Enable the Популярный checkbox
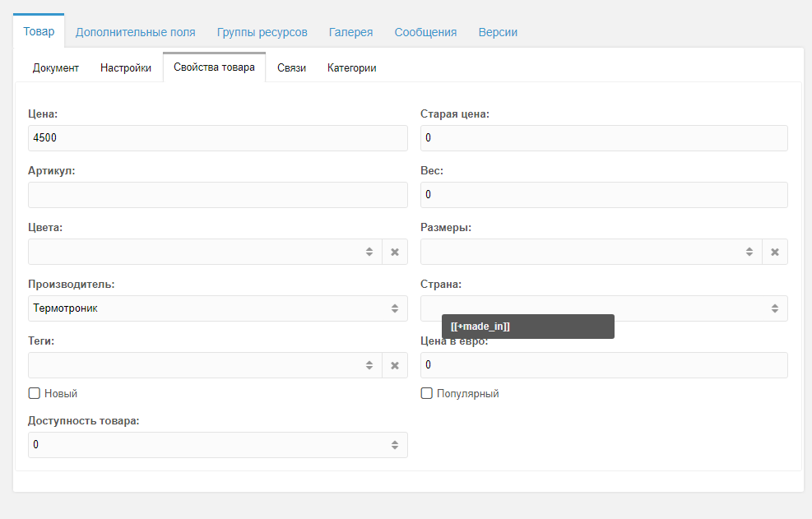The image size is (812, 519). click(427, 393)
